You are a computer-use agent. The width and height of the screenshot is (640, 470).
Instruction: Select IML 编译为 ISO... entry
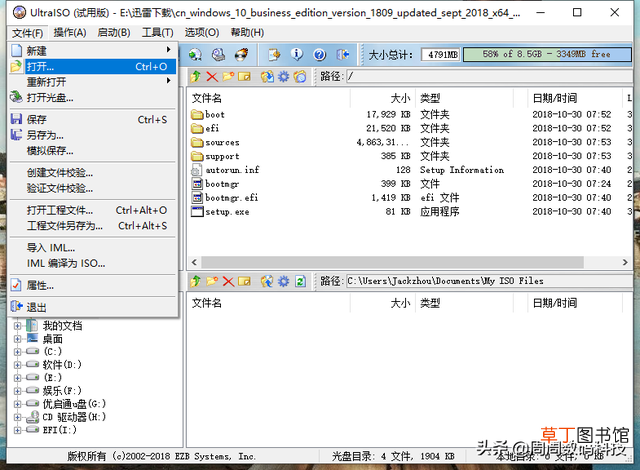93,263
